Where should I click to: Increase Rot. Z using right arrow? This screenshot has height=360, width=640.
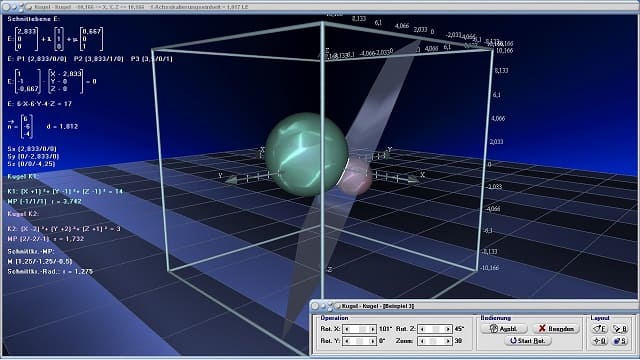448,329
